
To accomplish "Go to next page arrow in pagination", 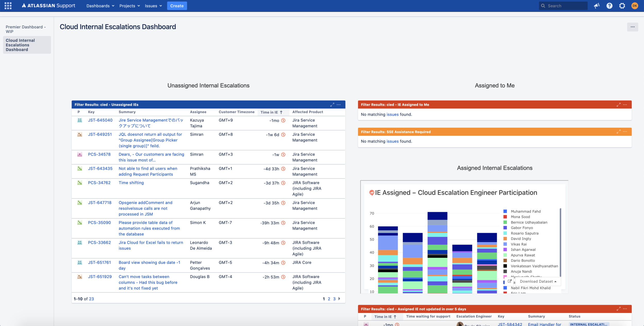I will point(339,299).
